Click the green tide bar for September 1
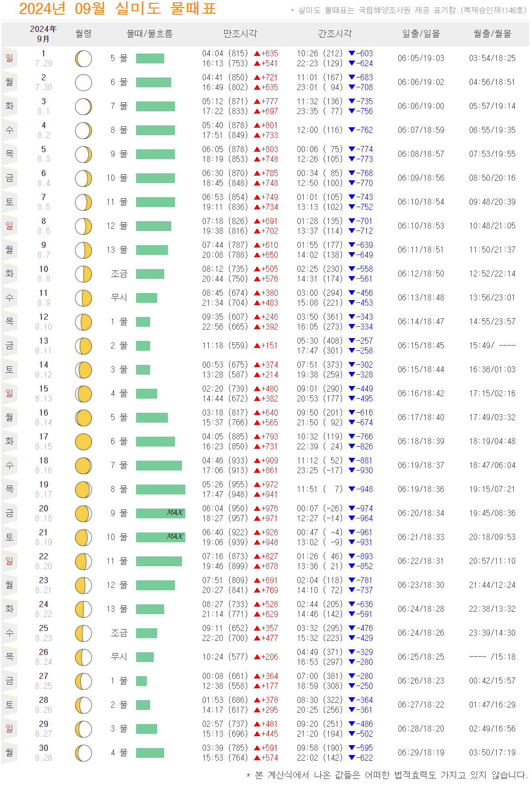532x786 pixels. coord(150,58)
